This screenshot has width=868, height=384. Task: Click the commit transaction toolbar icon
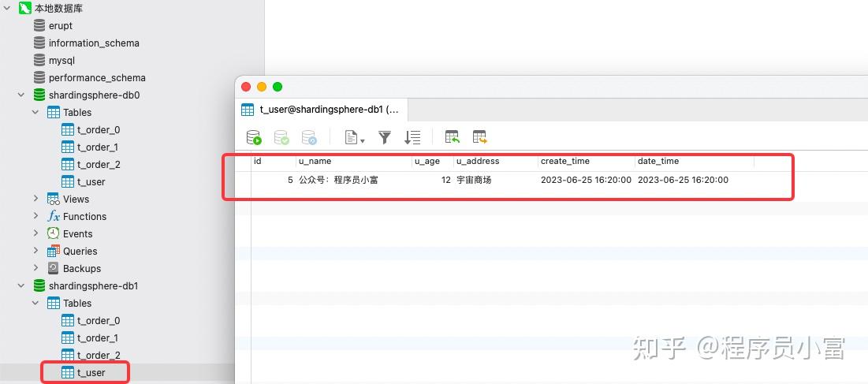tap(281, 137)
